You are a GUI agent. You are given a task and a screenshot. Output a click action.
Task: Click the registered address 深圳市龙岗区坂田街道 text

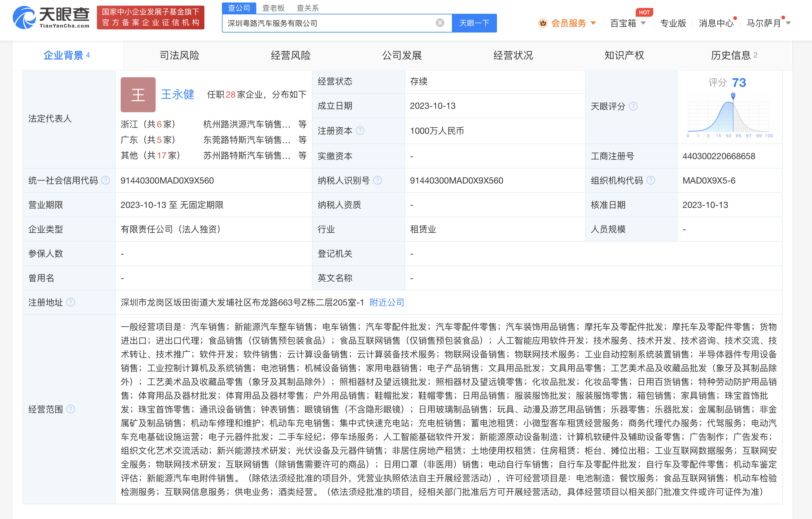point(242,302)
